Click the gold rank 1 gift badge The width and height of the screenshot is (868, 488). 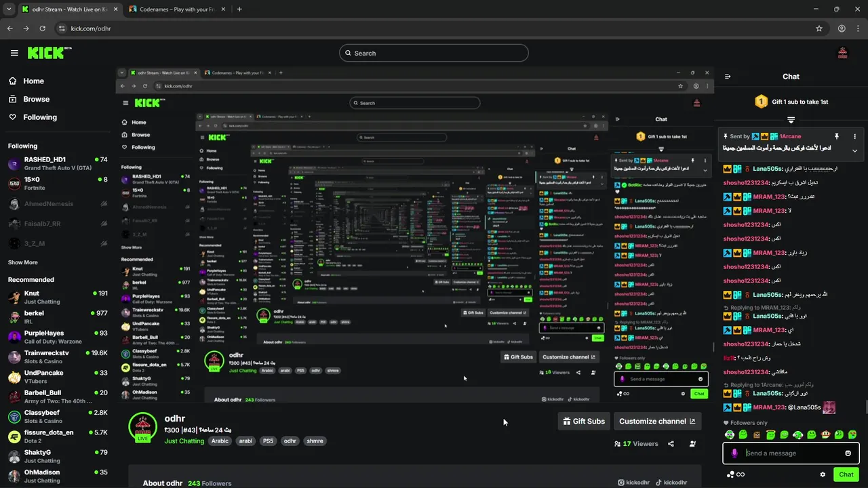(x=761, y=102)
